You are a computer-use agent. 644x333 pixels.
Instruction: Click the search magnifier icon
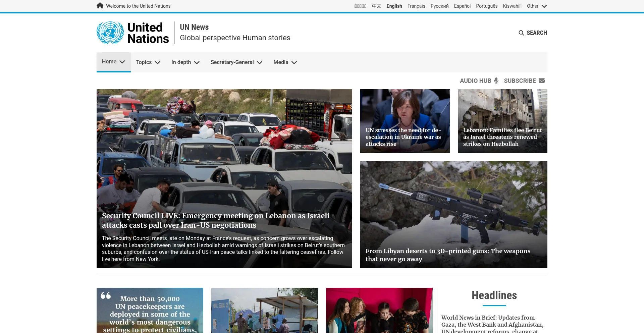coord(521,33)
